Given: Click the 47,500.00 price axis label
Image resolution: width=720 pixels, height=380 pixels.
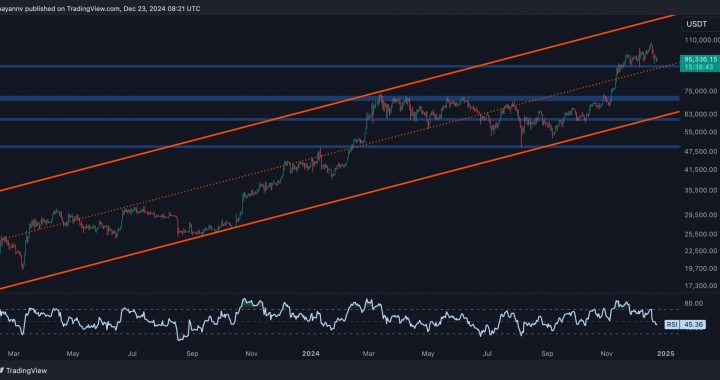Looking at the screenshot, I should pyautogui.click(x=700, y=151).
